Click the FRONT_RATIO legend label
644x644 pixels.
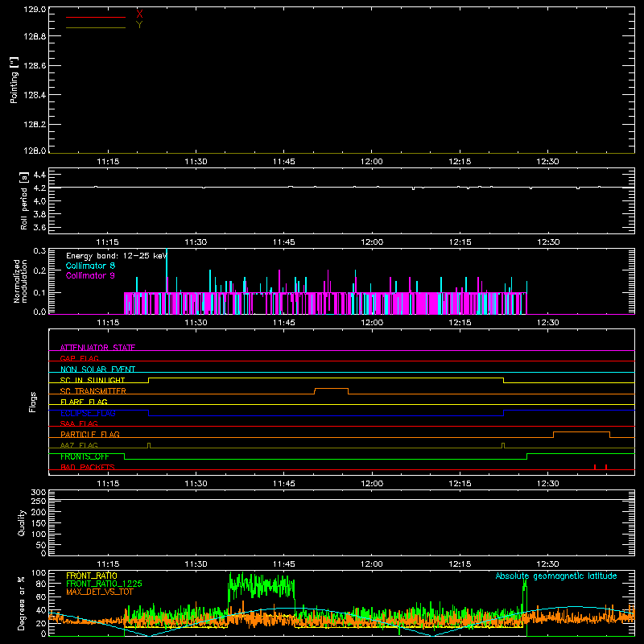click(x=92, y=576)
